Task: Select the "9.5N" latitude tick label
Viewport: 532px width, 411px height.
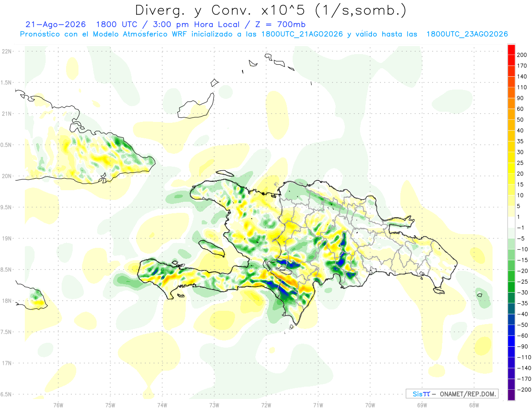Action: click(x=6, y=207)
